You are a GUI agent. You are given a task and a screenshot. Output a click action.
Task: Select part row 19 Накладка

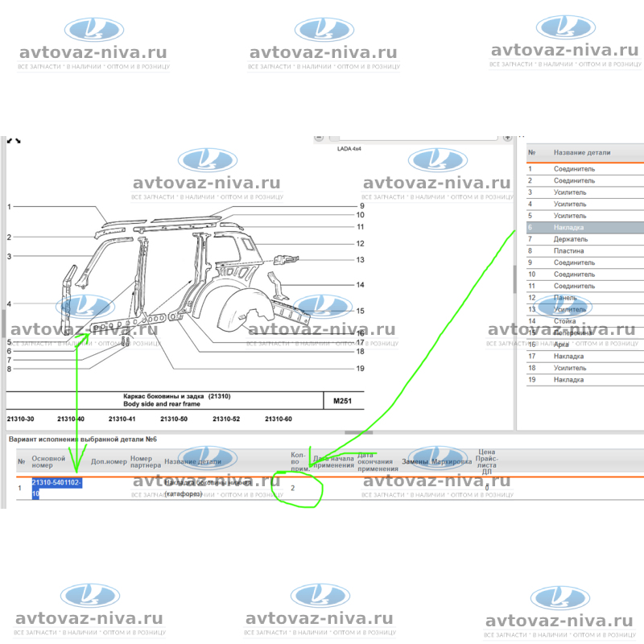[x=585, y=380]
